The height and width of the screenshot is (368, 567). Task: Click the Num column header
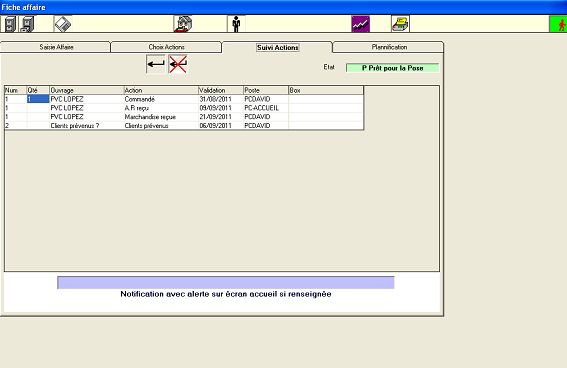(16, 90)
